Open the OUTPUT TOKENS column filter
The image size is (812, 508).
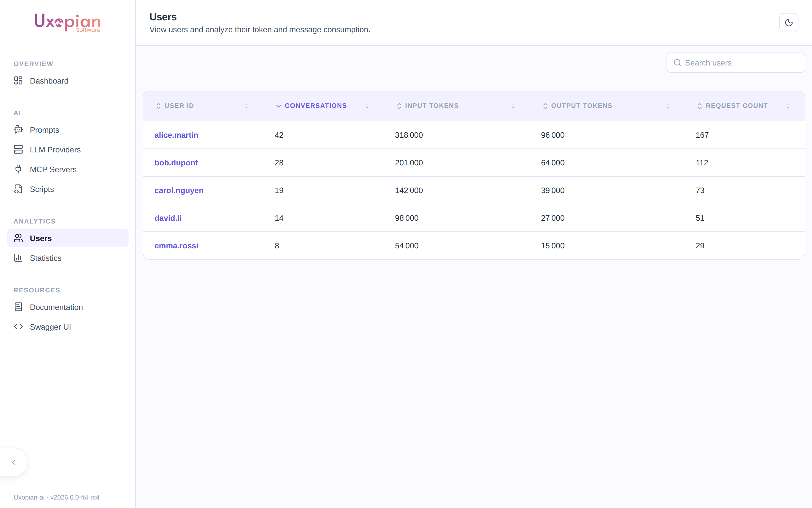coord(668,106)
